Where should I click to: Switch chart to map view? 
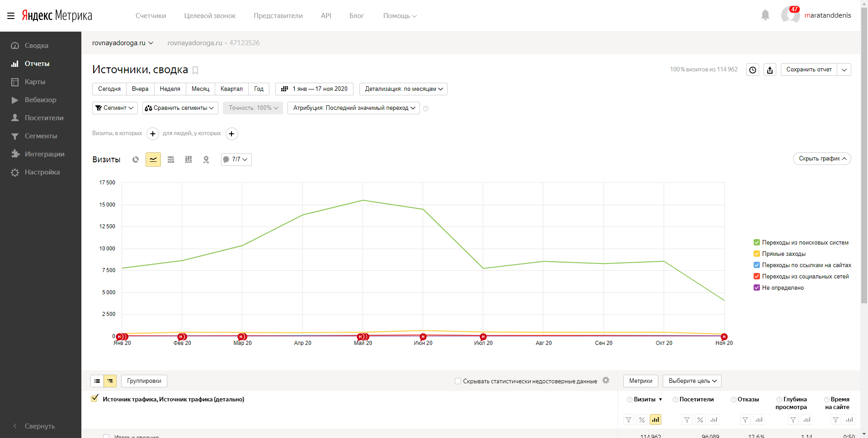(206, 160)
